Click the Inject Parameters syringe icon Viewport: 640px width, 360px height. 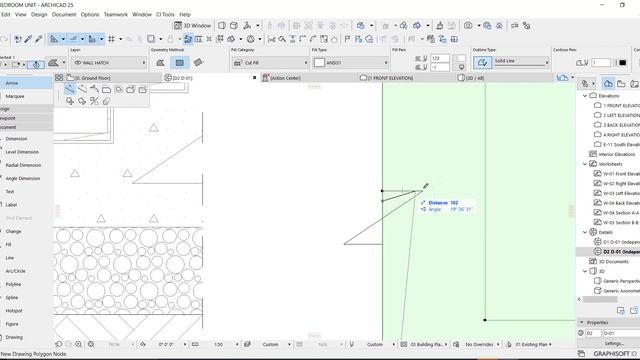pos(38,39)
